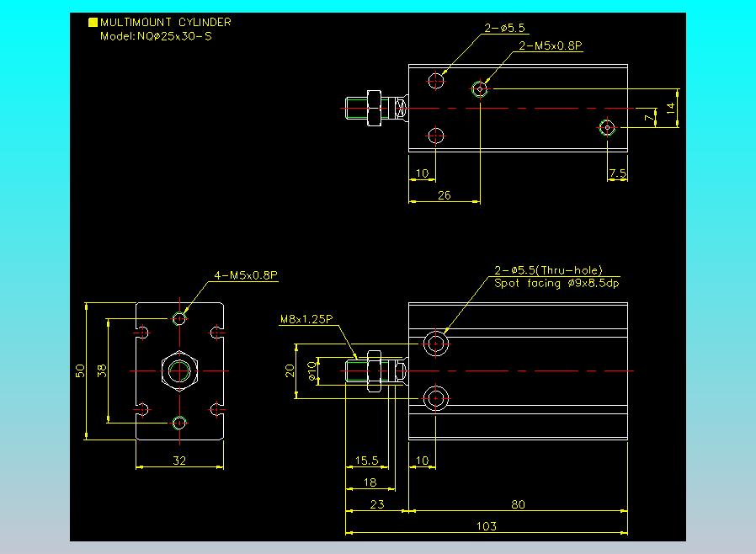Click the 26 dimension in the top view

click(444, 195)
